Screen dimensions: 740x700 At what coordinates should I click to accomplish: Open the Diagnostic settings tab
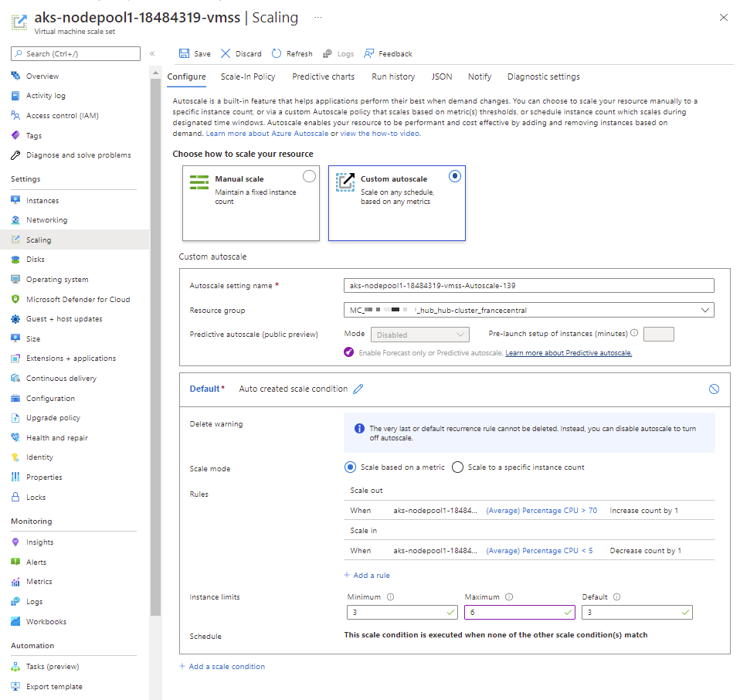(544, 76)
